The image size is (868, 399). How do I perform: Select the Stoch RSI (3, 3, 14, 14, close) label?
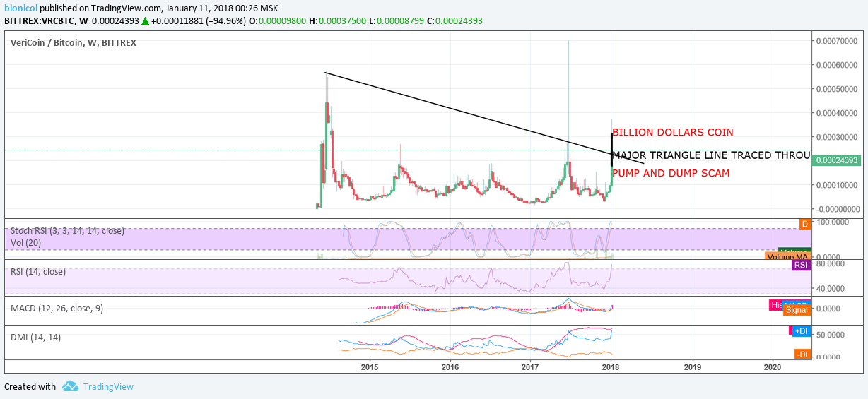click(69, 230)
